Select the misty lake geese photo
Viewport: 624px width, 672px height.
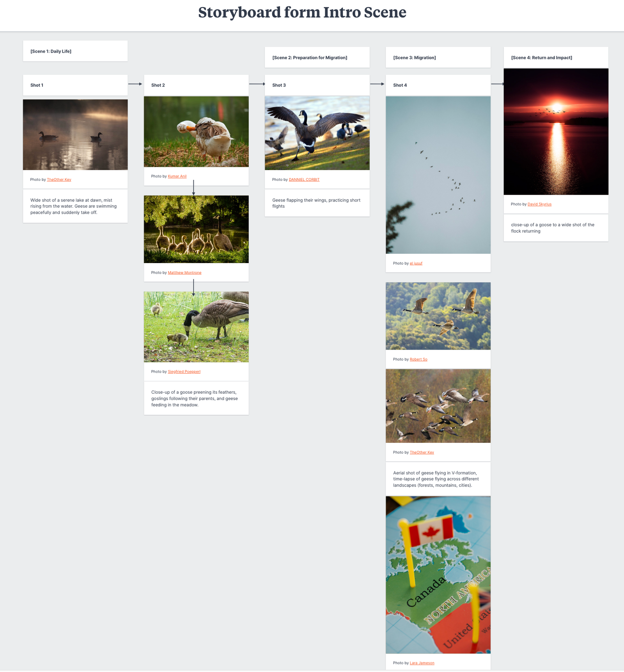point(75,134)
